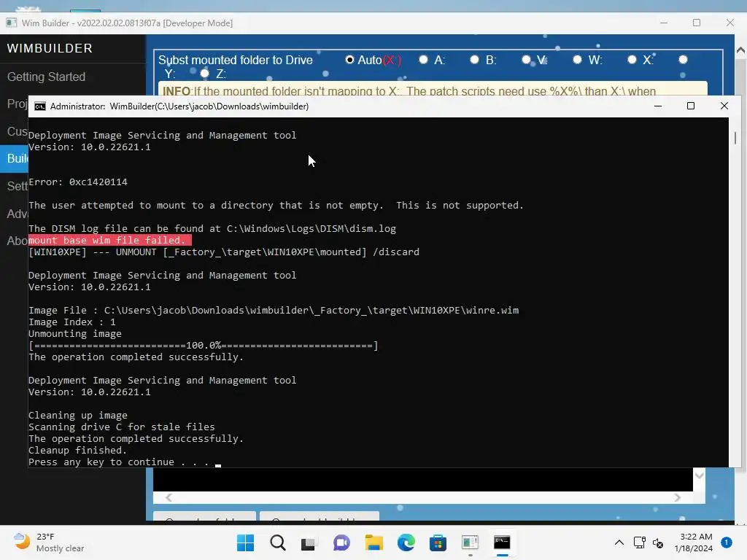Open Getting Started in WimBuilder sidebar
The image size is (747, 560).
pos(46,77)
